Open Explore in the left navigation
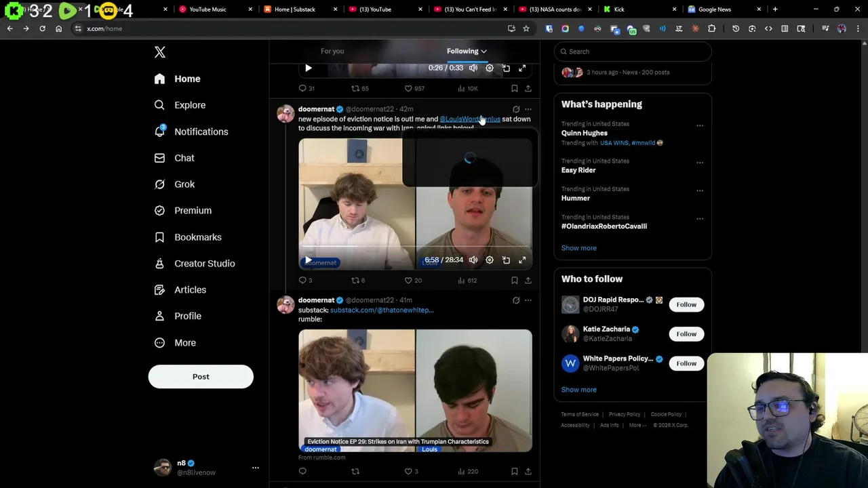Screen dimensions: 868x488 point(180,105)
